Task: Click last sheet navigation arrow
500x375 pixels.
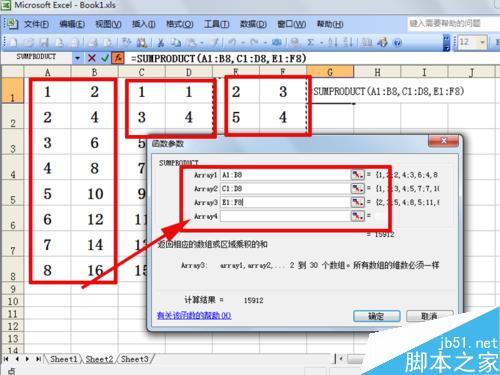Action: 39,359
